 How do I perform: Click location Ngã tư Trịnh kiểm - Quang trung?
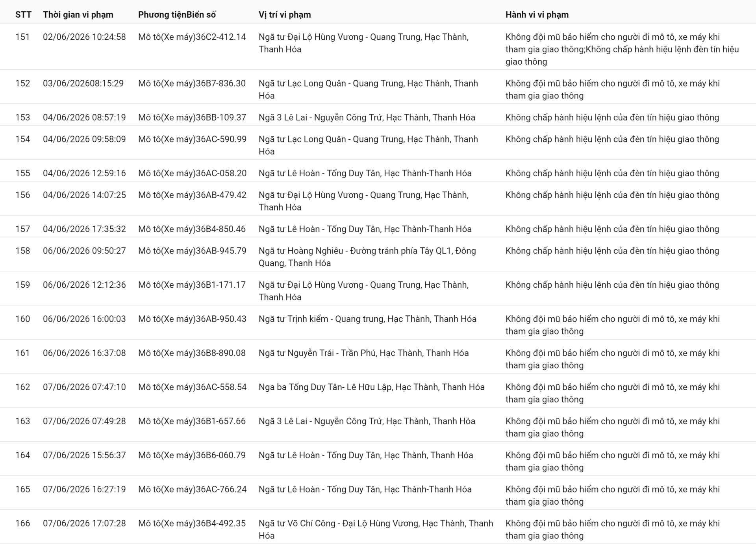tap(367, 319)
